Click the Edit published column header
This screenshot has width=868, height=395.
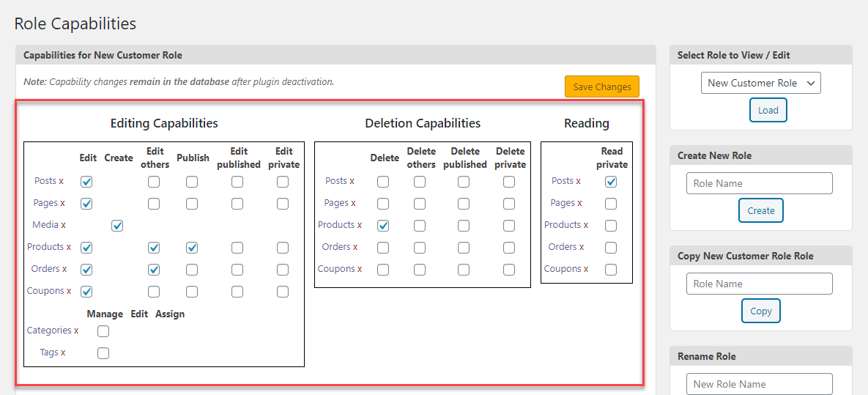tap(239, 158)
